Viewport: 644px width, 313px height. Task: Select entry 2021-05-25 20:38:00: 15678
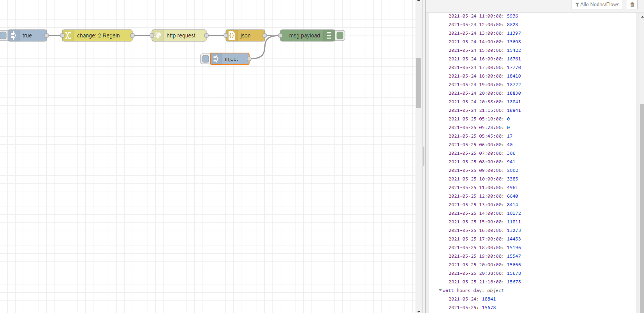pyautogui.click(x=485, y=273)
